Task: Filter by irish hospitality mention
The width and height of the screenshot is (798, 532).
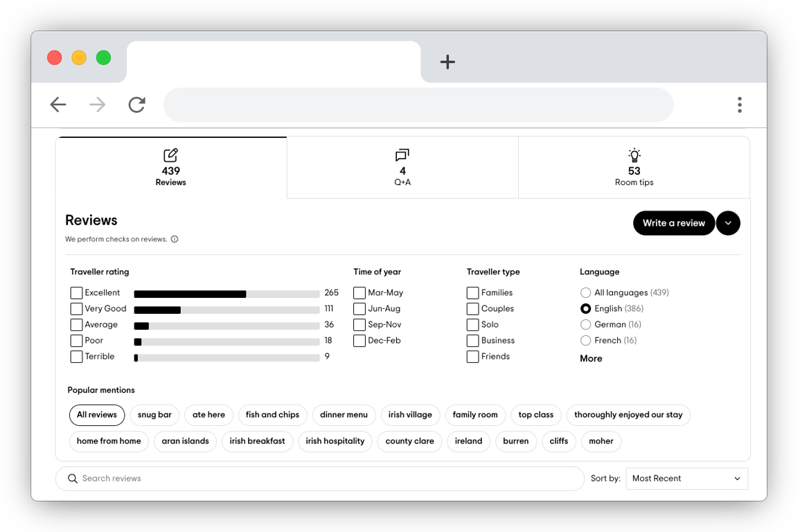Action: click(x=335, y=441)
